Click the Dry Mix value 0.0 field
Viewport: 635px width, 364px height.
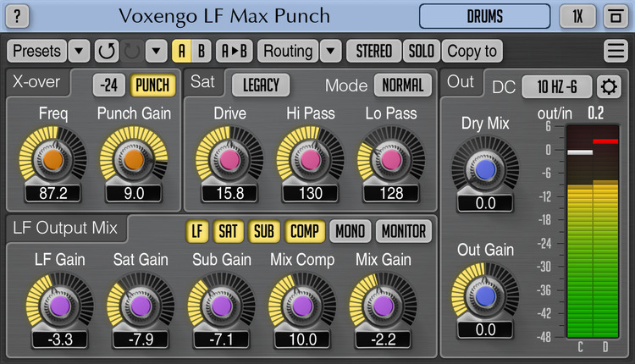click(x=486, y=203)
